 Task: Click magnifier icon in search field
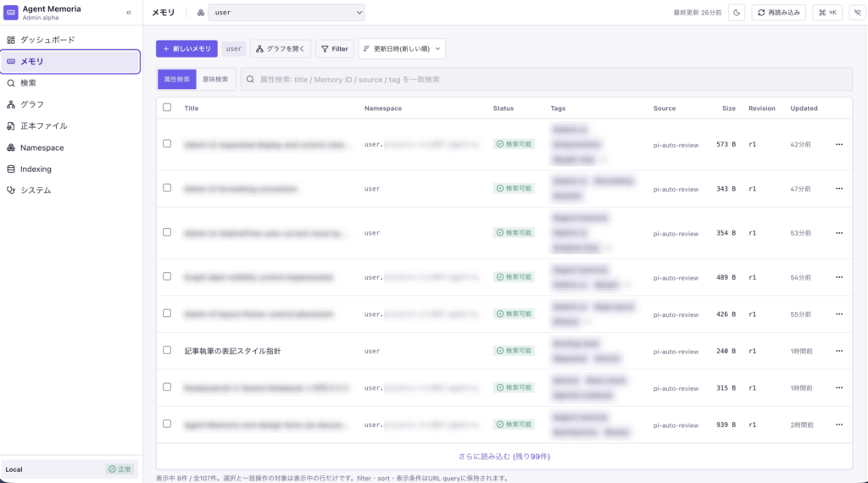[250, 79]
